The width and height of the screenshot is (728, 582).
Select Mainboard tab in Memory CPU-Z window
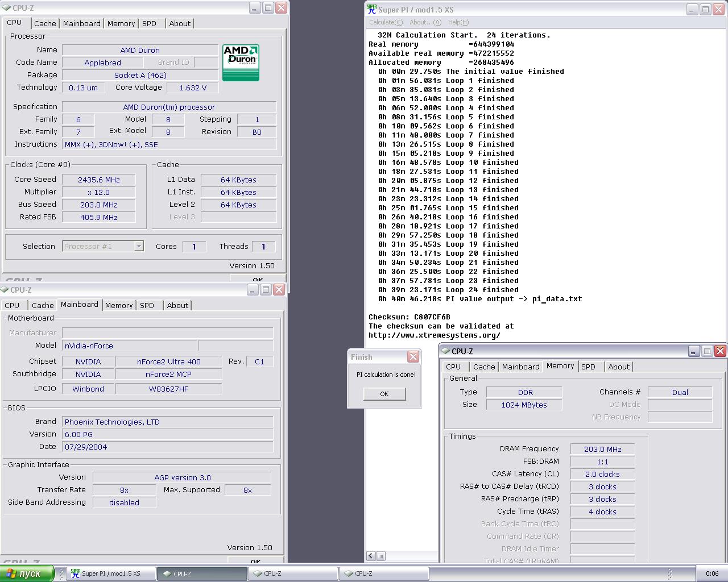521,367
